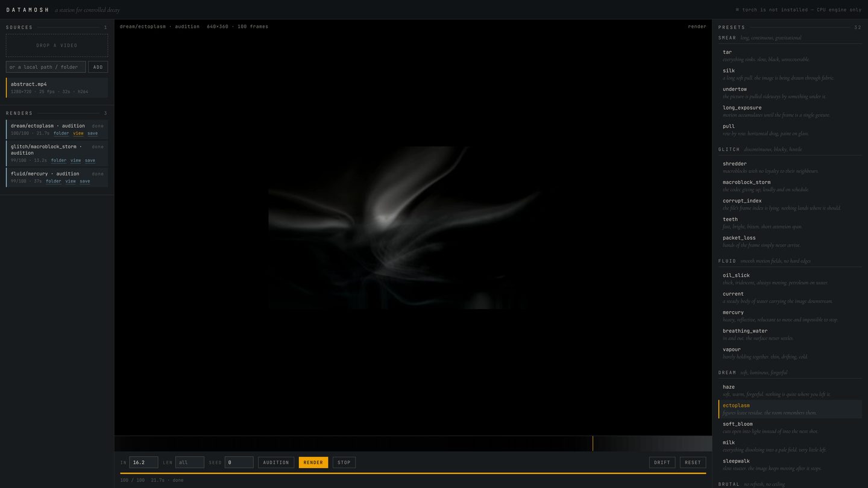Choose the tar preset
This screenshot has height=488, width=868.
[x=790, y=55]
